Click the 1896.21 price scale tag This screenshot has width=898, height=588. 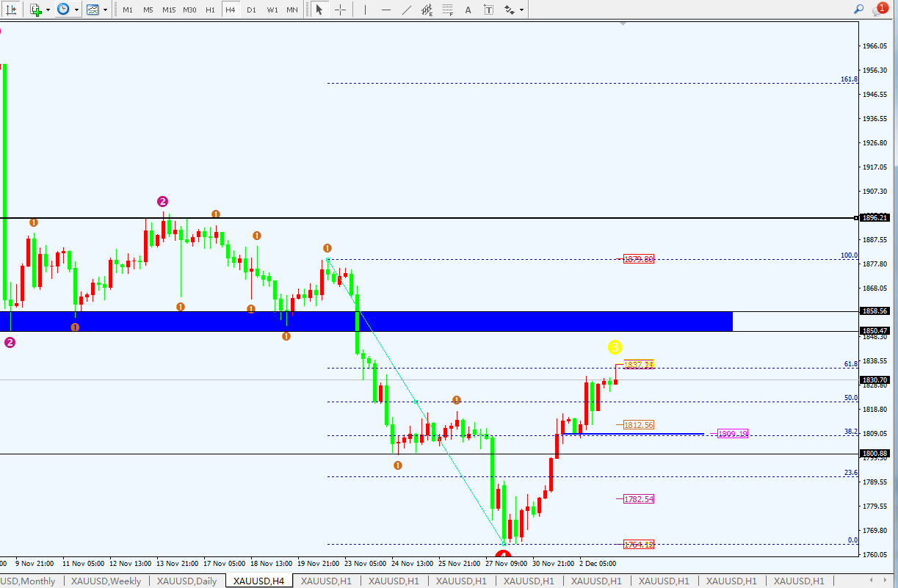pos(875,217)
